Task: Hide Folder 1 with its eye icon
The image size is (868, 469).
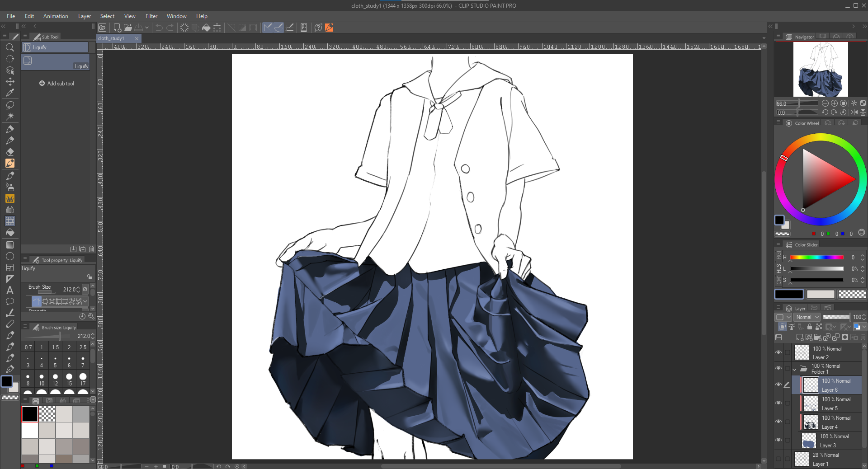Action: point(778,368)
